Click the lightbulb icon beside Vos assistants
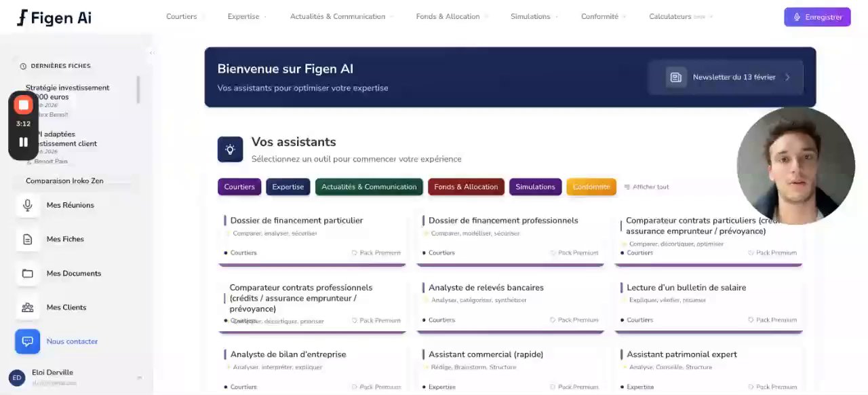Screen dimensions: 868x395 tap(230, 149)
